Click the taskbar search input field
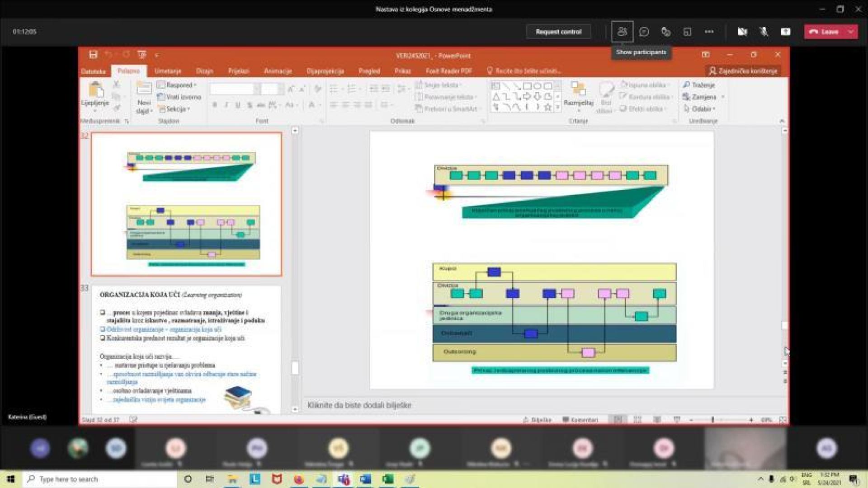The height and width of the screenshot is (488, 868). 102,479
